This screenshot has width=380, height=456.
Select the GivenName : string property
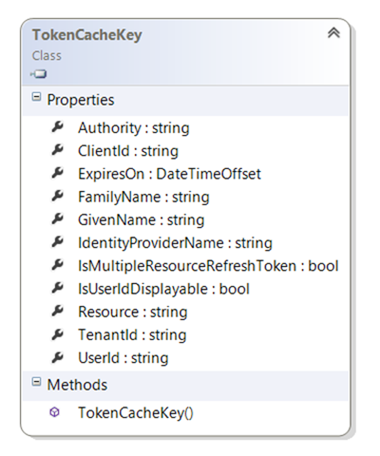141,220
